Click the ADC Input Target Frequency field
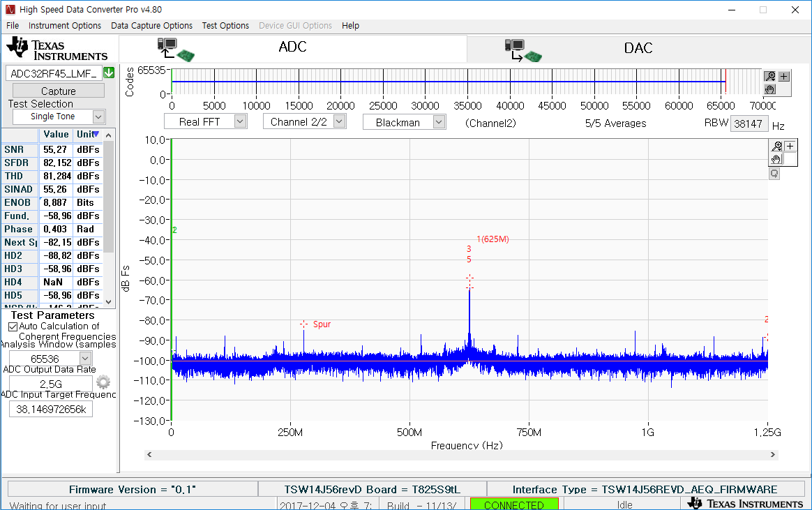 click(x=51, y=409)
